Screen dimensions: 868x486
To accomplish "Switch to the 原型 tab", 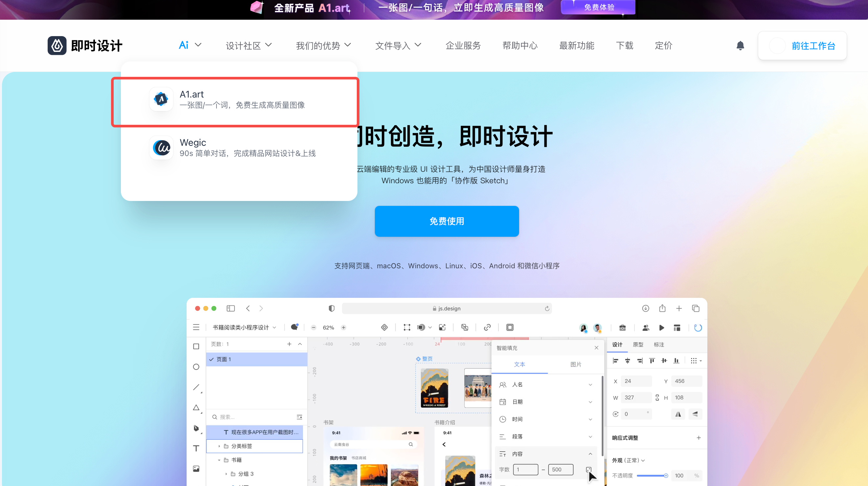I will pos(638,344).
